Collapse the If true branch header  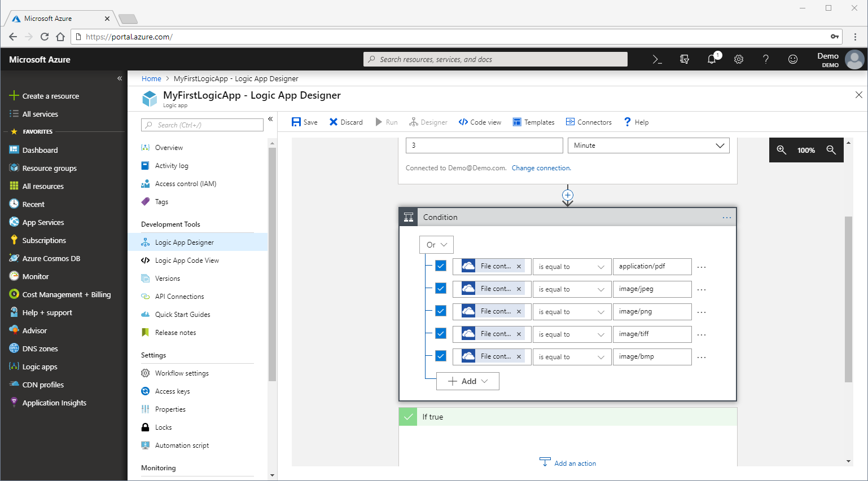(568, 417)
